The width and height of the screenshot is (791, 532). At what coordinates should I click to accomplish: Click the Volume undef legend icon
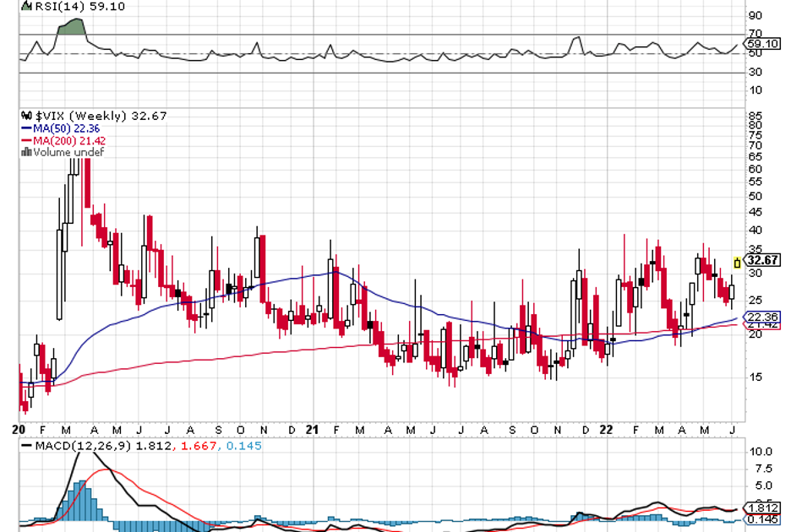[25, 153]
